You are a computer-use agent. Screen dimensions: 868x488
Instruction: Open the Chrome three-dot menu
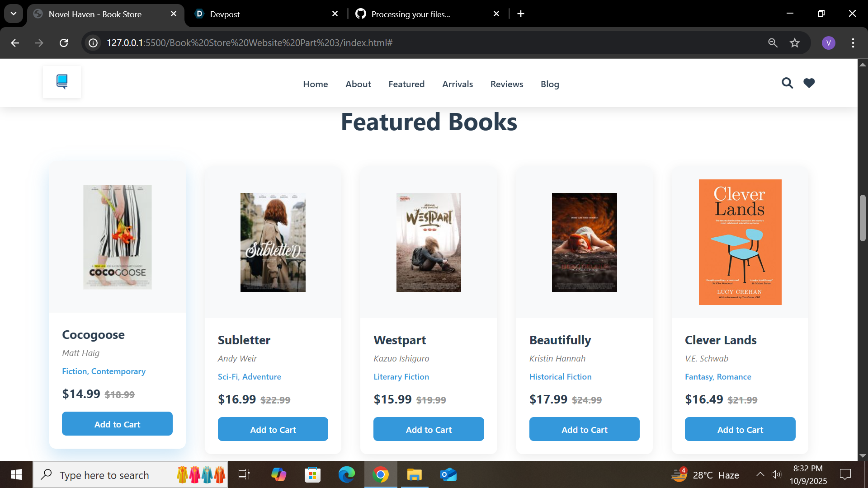853,43
